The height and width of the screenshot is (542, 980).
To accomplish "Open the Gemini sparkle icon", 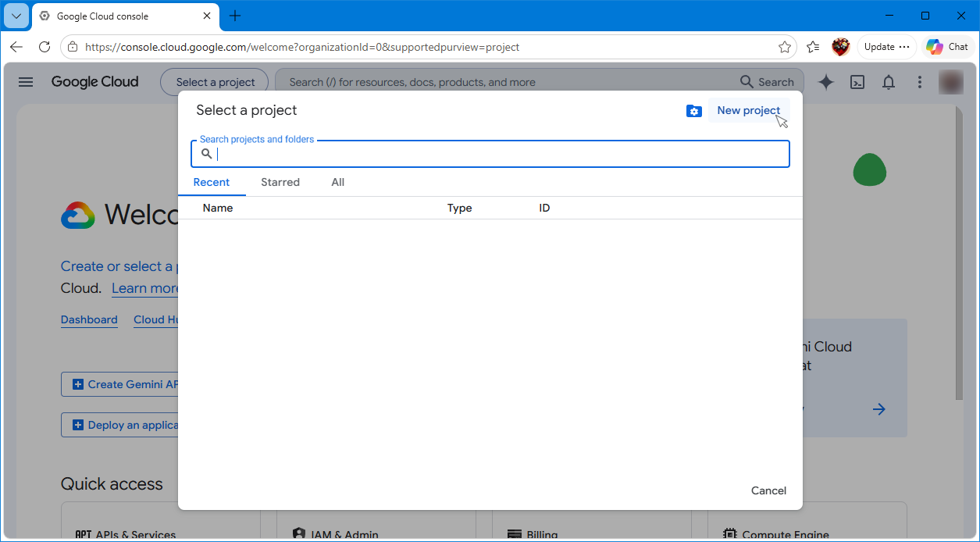I will click(825, 82).
